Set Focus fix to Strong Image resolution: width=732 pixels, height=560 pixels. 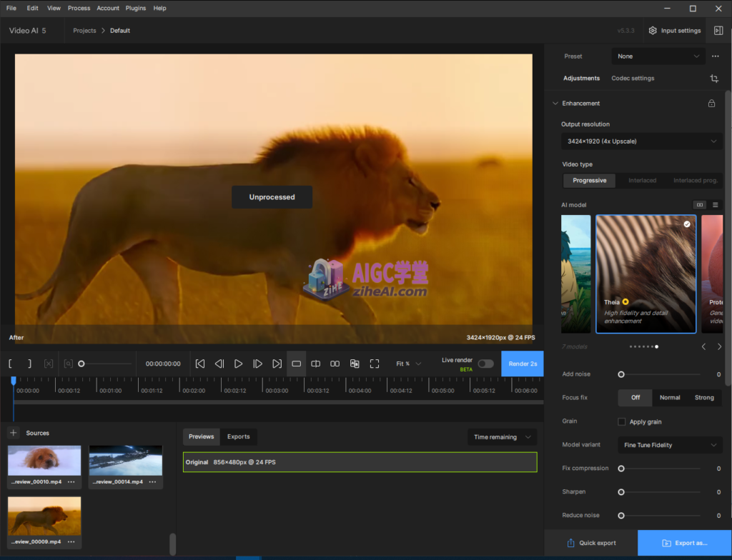(704, 398)
